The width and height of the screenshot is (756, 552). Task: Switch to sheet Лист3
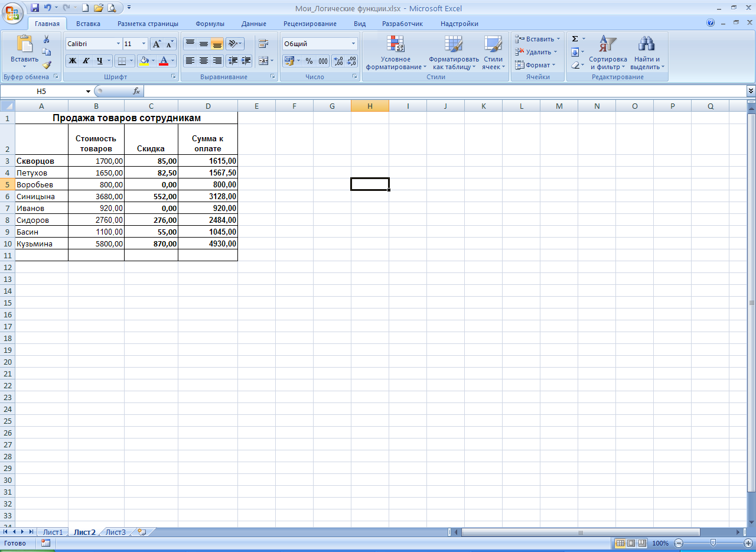(116, 532)
